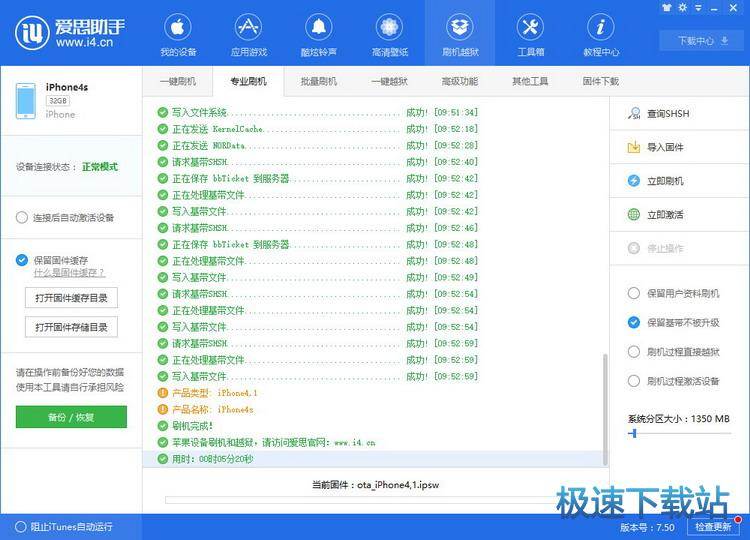Click the 停止操作 stop icon
The width and height of the screenshot is (750, 540).
click(634, 248)
